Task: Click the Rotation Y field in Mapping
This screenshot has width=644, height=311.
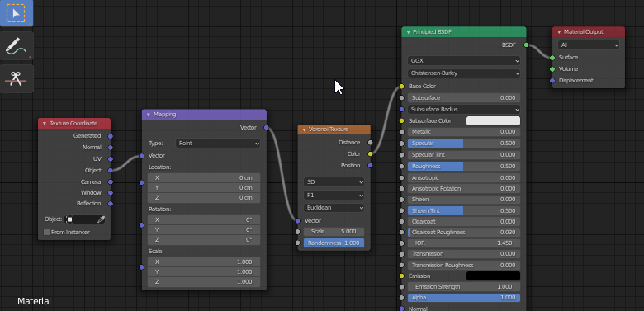Action: 204,230
